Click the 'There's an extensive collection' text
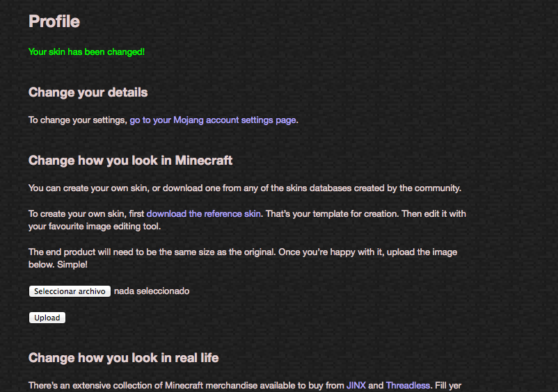Viewport: 558px width, 392px height. [186, 385]
